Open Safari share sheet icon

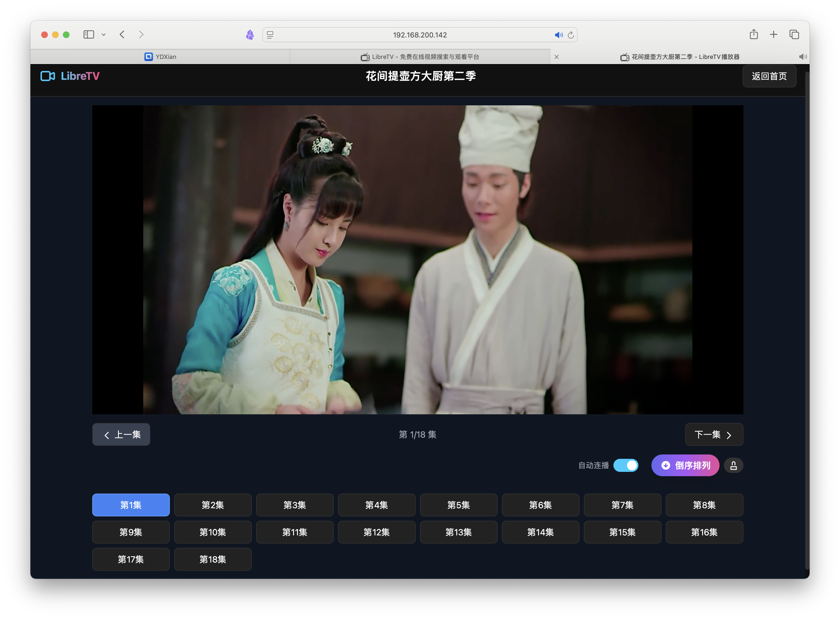pyautogui.click(x=753, y=34)
